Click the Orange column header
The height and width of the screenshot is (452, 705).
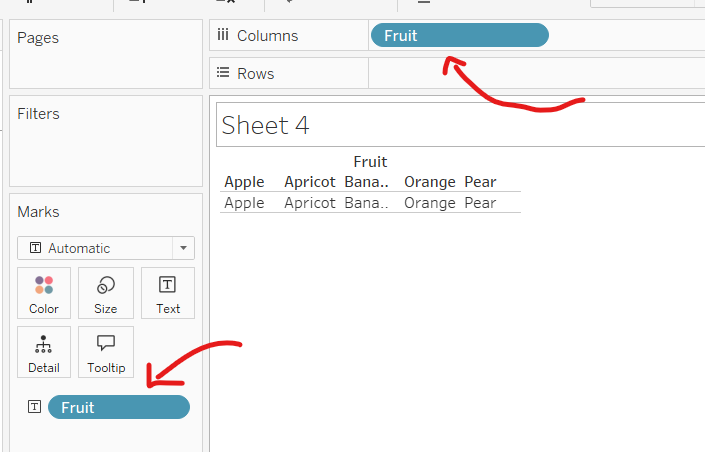pyautogui.click(x=429, y=182)
